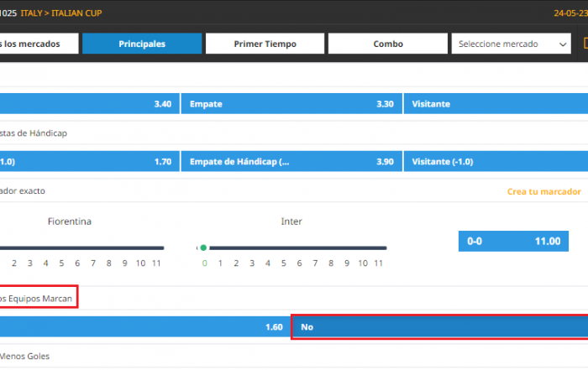Bet on Empate at 3.30

click(290, 104)
